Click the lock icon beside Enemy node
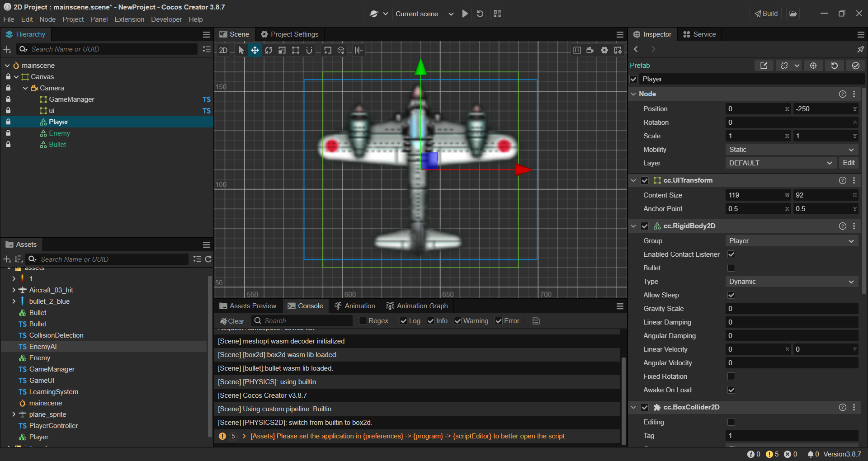 tap(8, 133)
